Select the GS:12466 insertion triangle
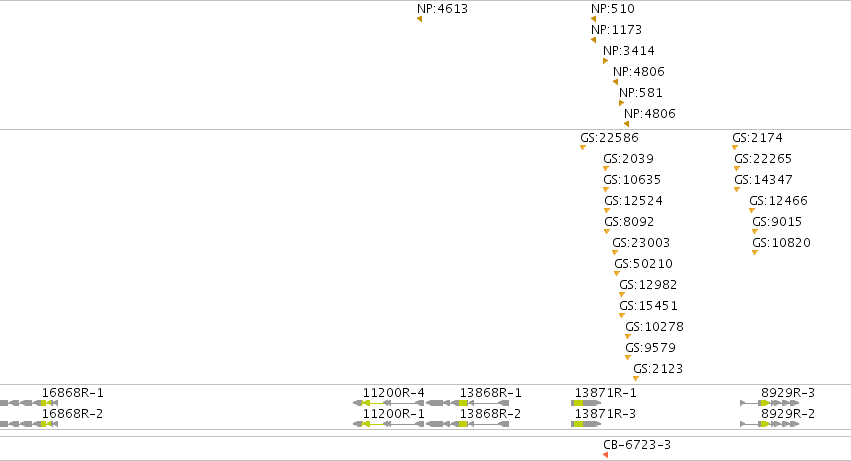The width and height of the screenshot is (851, 461). (752, 211)
